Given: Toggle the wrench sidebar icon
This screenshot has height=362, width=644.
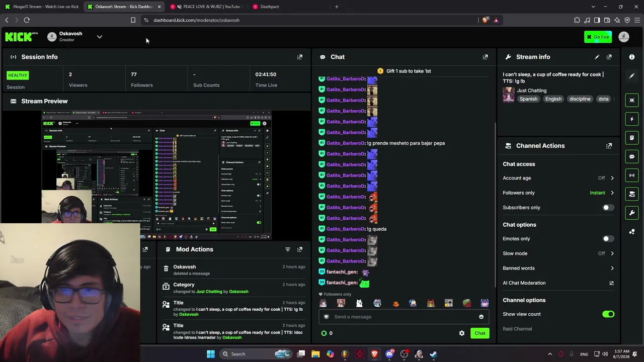Looking at the screenshot, I should point(632,213).
